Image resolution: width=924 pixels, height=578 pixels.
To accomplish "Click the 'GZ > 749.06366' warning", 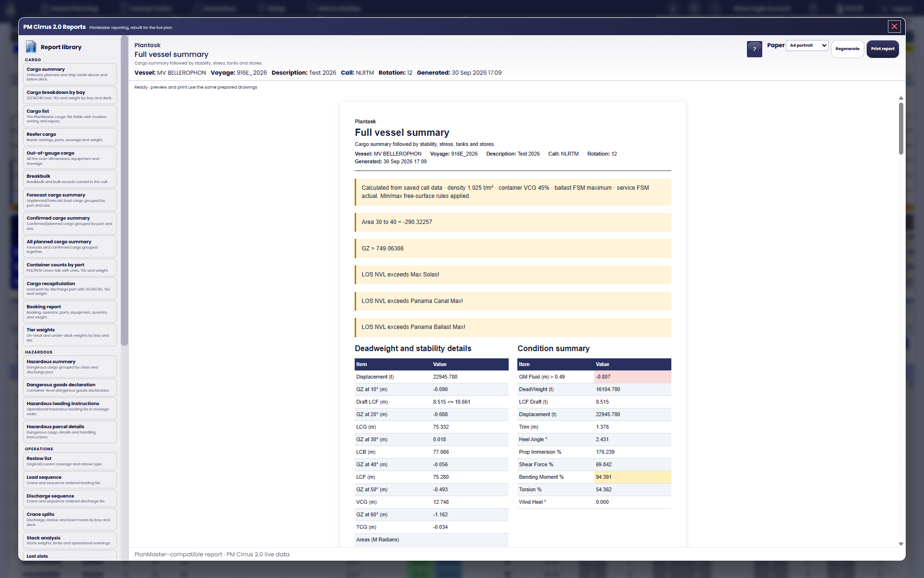I will tap(513, 249).
